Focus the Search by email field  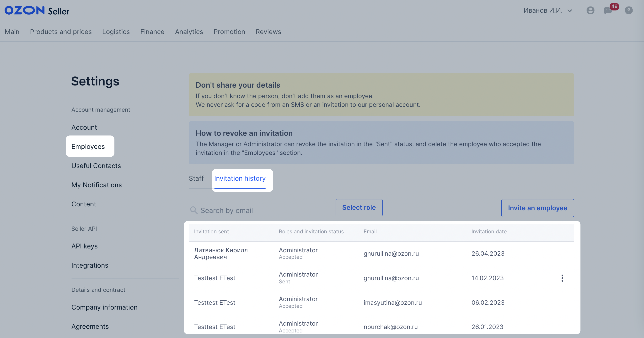click(x=259, y=210)
